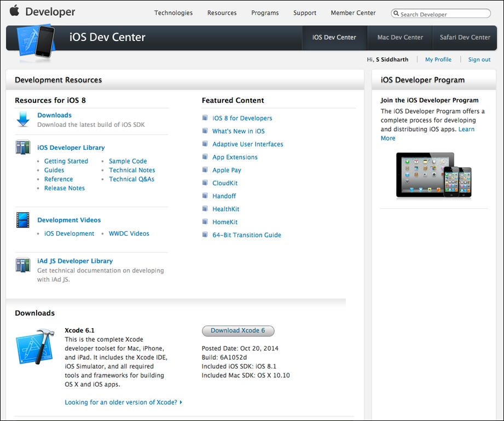Open the Technologies menu
Viewport: 504px width, 421px height.
[173, 13]
